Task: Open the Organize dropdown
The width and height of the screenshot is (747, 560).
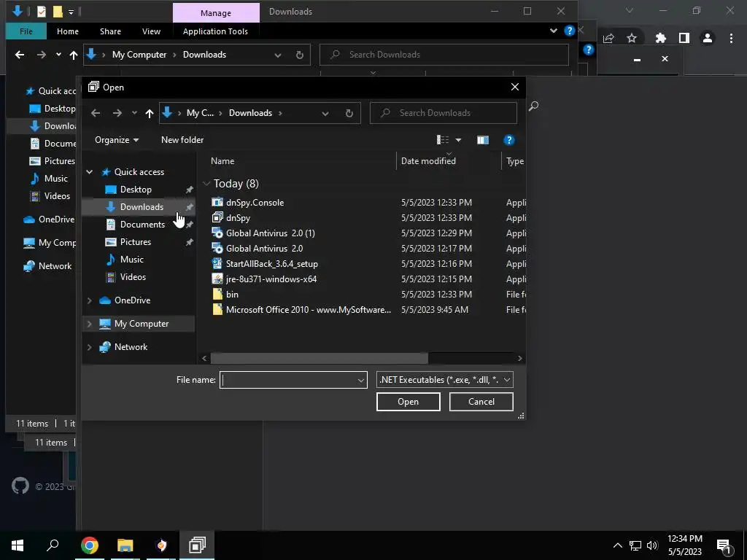Action: point(117,140)
